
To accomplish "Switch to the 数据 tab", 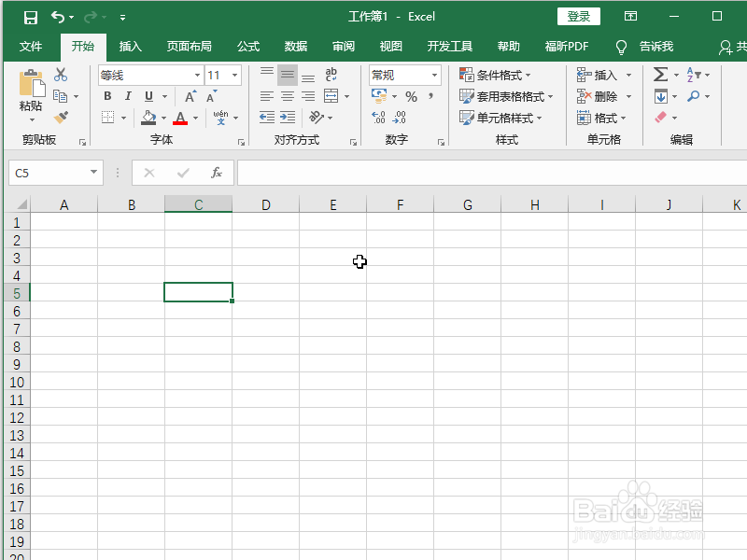I will (x=296, y=46).
